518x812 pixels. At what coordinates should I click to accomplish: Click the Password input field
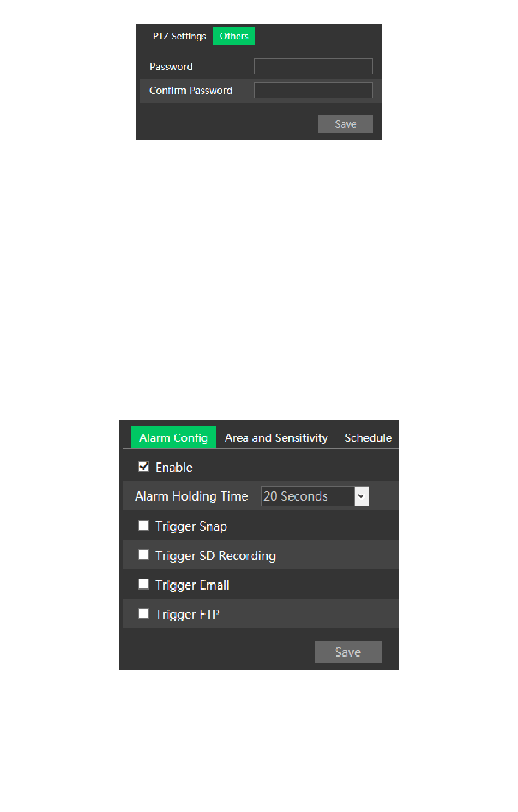[314, 67]
